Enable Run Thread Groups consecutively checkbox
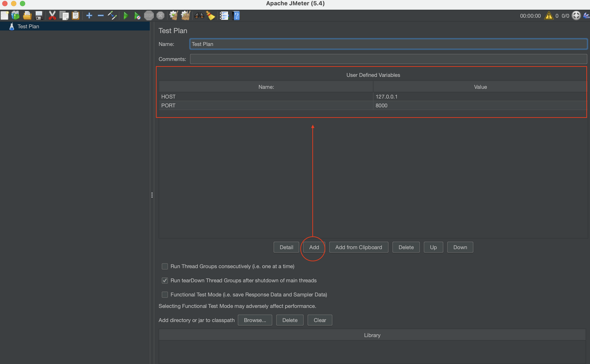 165,266
